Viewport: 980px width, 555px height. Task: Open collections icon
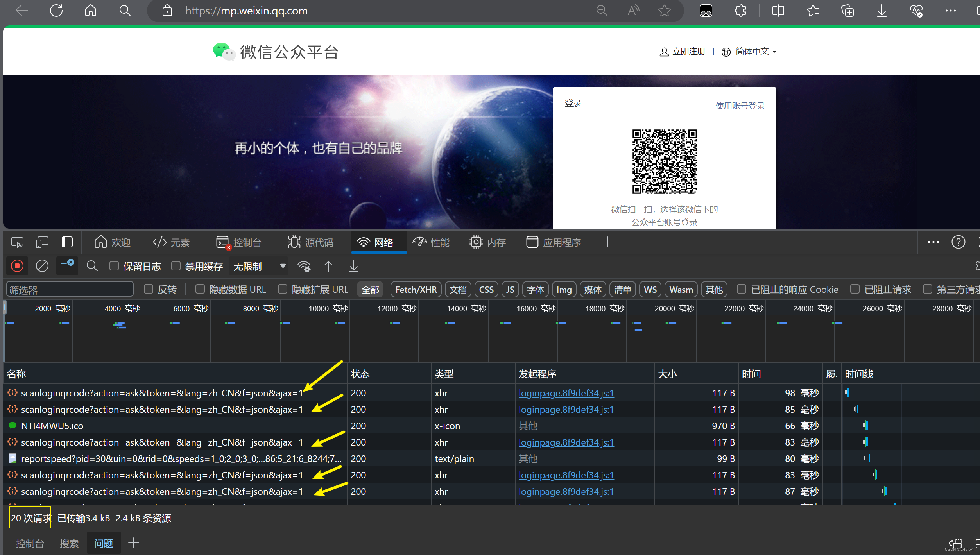(x=847, y=11)
